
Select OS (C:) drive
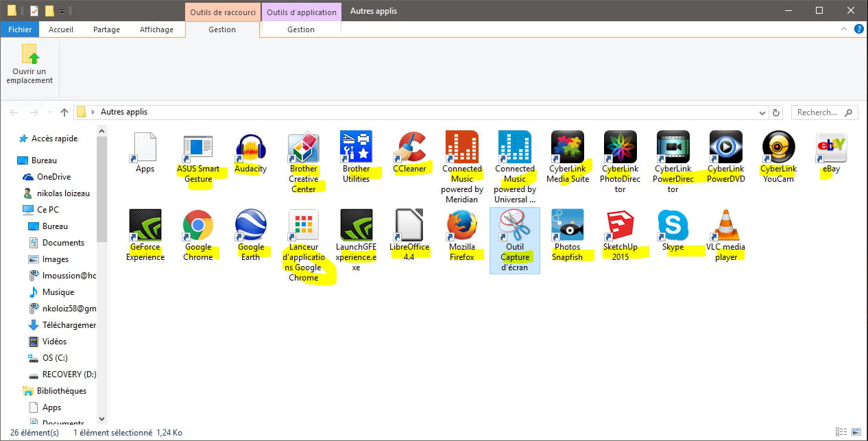55,358
